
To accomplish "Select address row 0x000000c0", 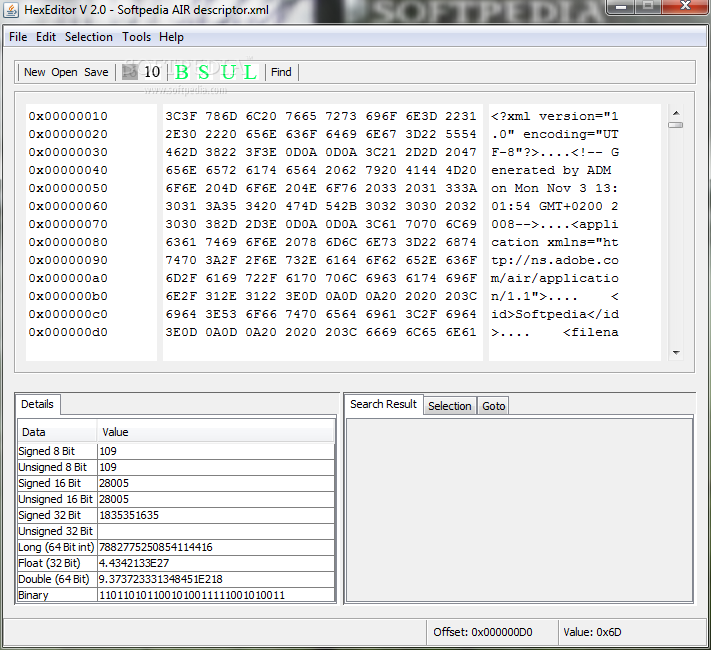I will 68,314.
